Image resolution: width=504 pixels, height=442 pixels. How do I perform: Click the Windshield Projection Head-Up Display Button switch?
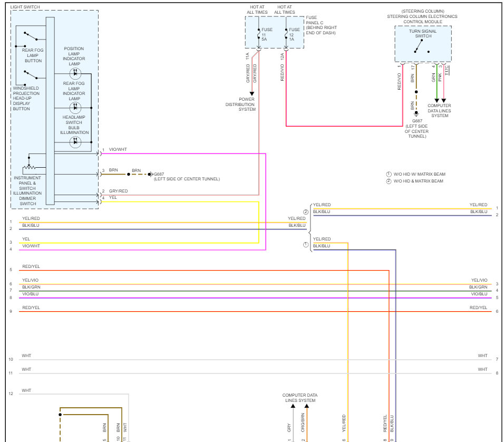31,74
